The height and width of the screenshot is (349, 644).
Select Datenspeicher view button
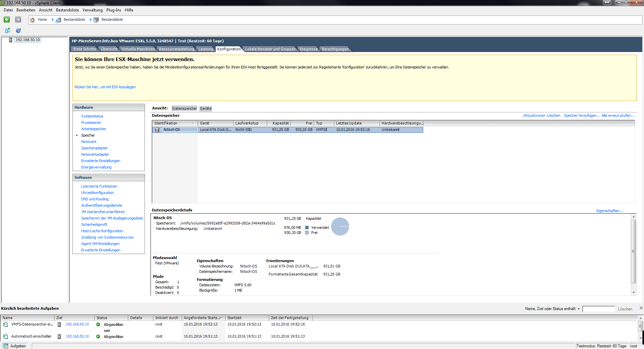point(184,108)
